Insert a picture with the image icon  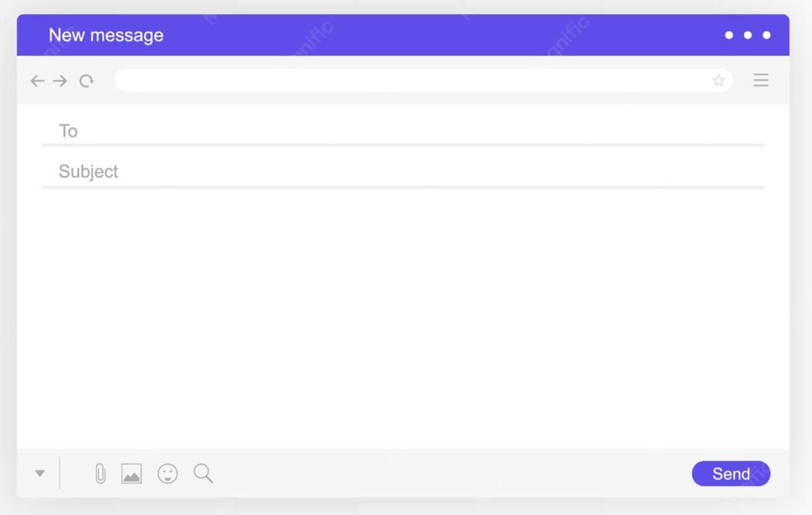click(132, 474)
